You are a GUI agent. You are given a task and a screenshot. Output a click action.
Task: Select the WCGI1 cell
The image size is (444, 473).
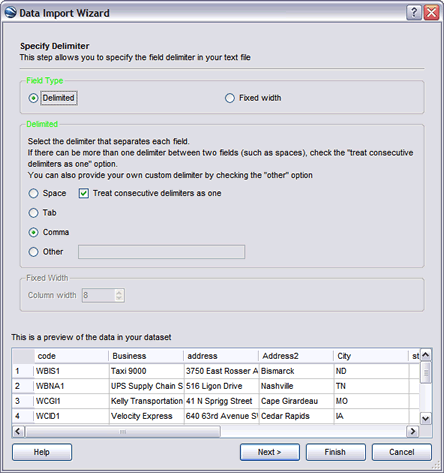(71, 401)
